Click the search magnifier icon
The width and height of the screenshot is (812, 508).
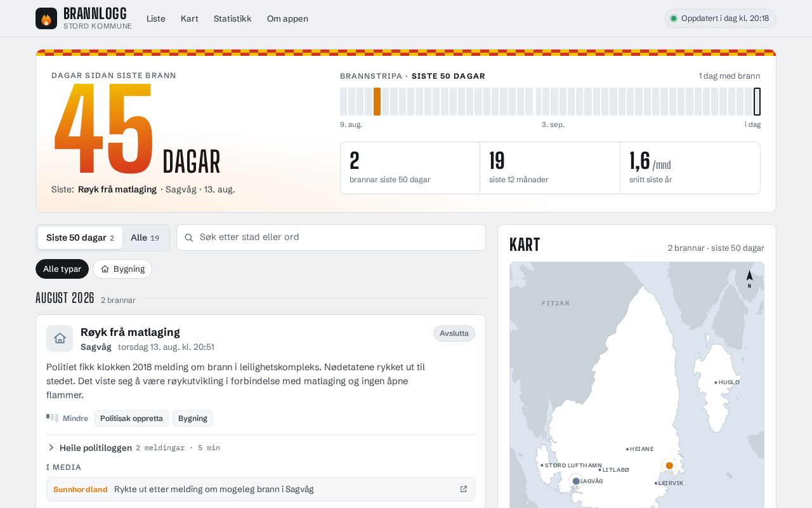(x=189, y=237)
